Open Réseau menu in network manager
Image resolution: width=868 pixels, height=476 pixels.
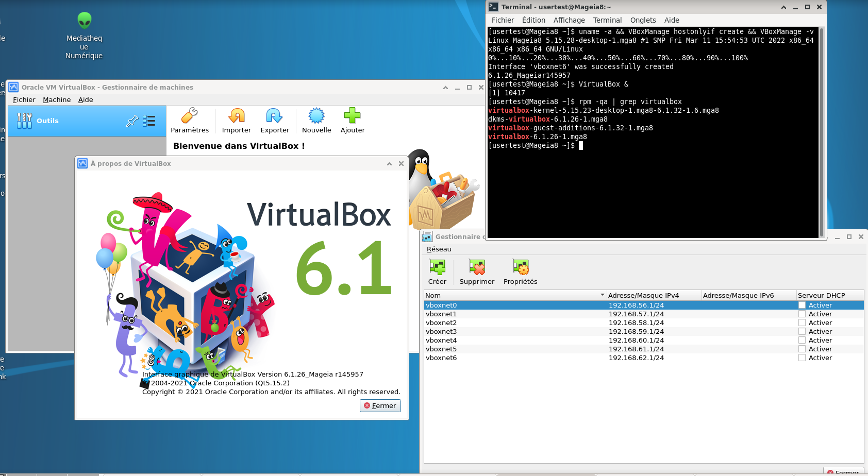coord(439,249)
